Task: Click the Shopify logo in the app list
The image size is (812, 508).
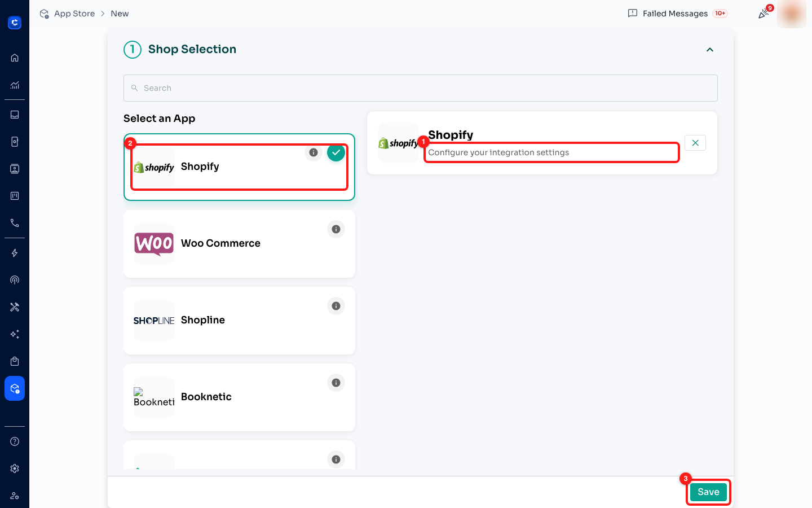Action: [154, 167]
